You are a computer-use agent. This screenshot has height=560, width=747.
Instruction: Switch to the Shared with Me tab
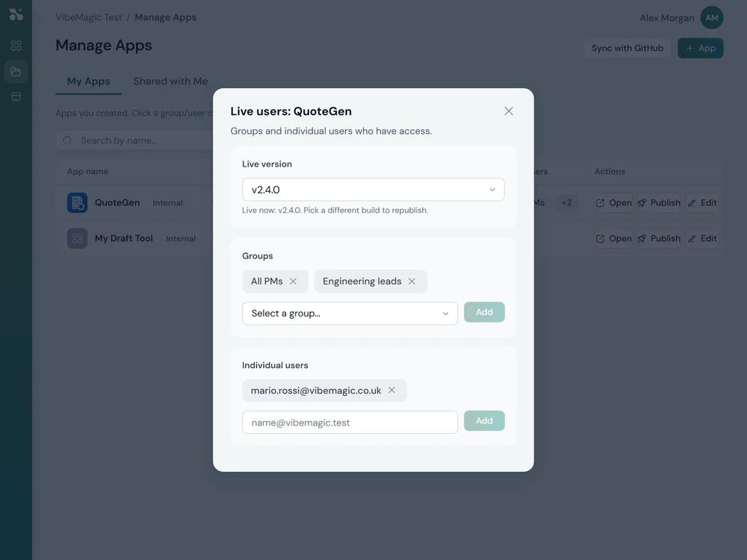170,81
